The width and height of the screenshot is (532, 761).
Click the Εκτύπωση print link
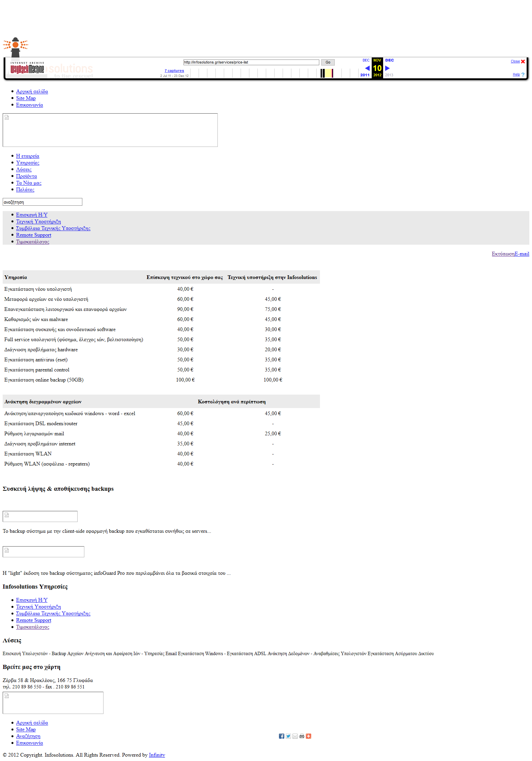[x=503, y=254]
